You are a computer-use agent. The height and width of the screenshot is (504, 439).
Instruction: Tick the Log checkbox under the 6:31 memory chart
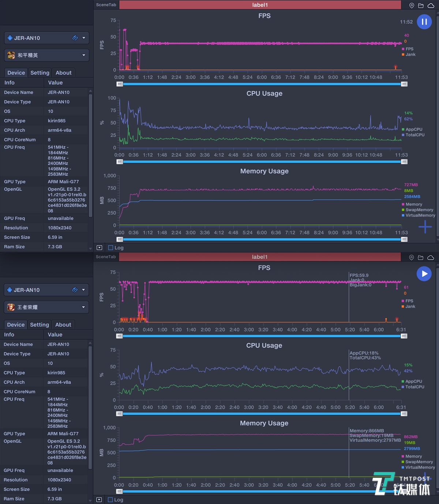(x=110, y=500)
